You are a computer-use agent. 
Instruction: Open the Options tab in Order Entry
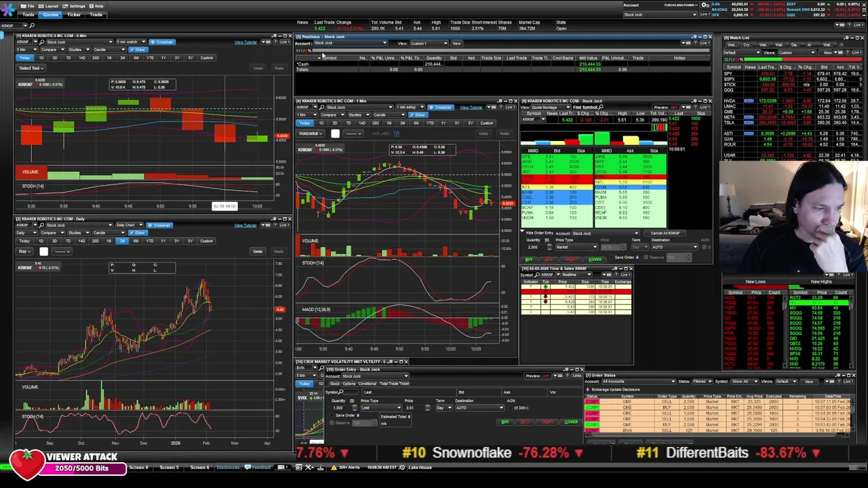point(349,384)
